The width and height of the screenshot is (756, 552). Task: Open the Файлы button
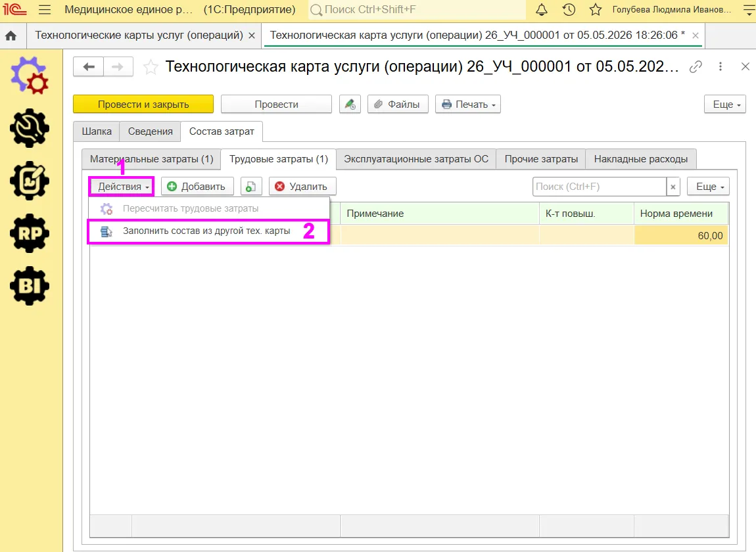398,104
